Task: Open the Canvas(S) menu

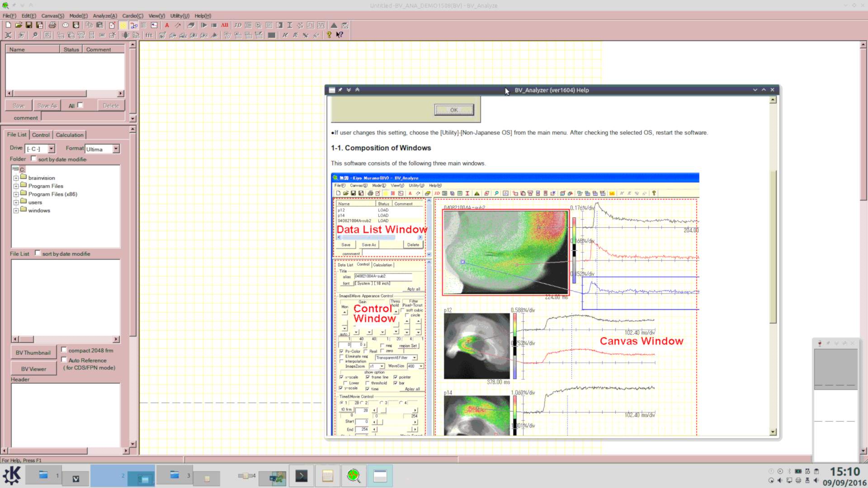Action: [53, 16]
